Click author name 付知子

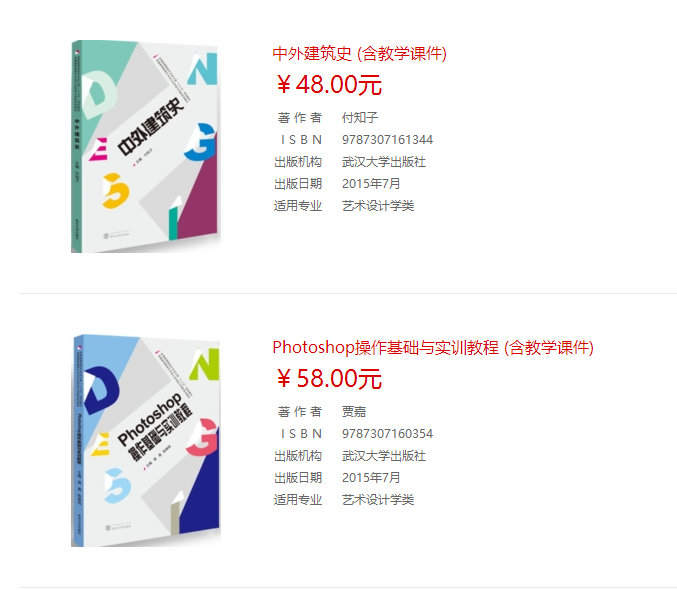[x=360, y=117]
